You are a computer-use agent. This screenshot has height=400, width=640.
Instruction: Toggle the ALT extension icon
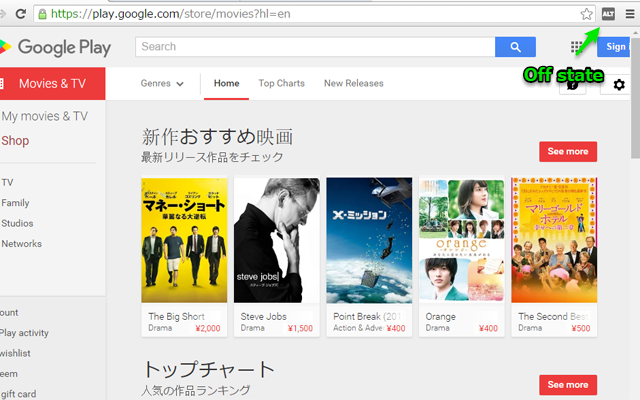[x=608, y=14]
